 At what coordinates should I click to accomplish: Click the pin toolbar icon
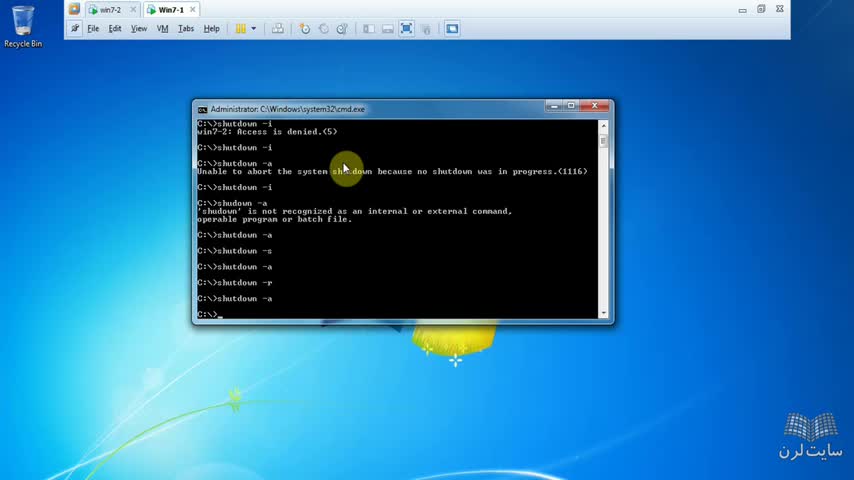[x=75, y=28]
